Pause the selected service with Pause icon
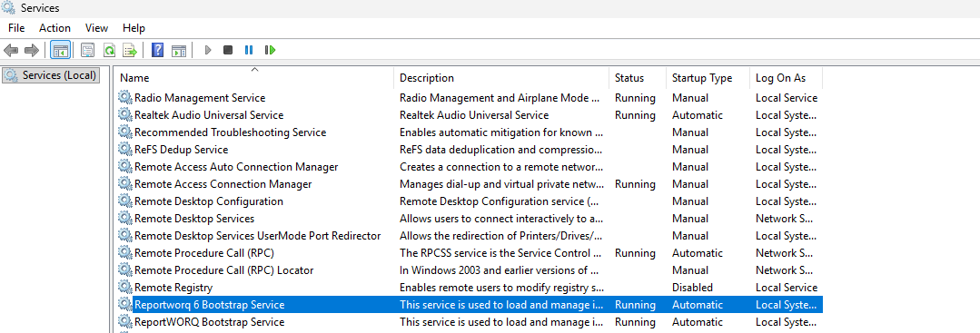 pos(249,50)
